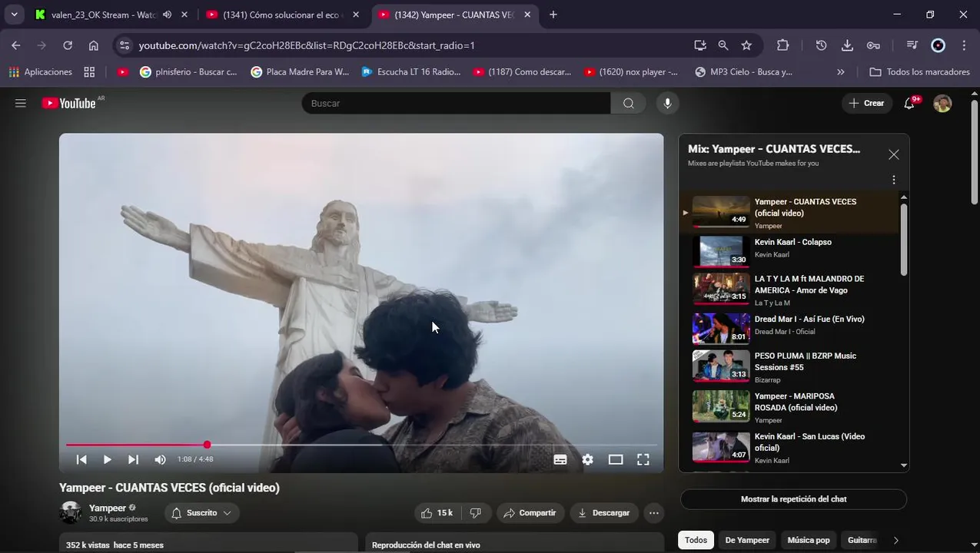Open the Todos los marcadores folder
The height and width of the screenshot is (553, 980).
pos(919,71)
